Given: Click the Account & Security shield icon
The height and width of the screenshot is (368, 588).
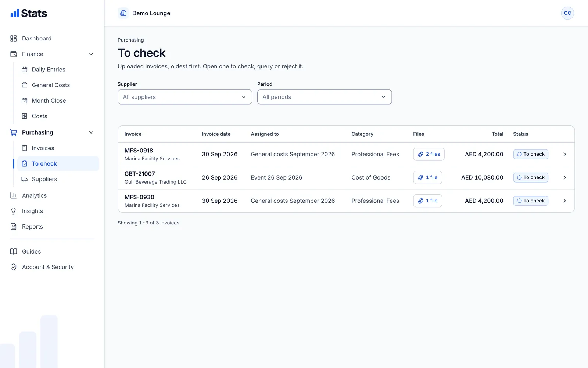Looking at the screenshot, I should pyautogui.click(x=14, y=267).
